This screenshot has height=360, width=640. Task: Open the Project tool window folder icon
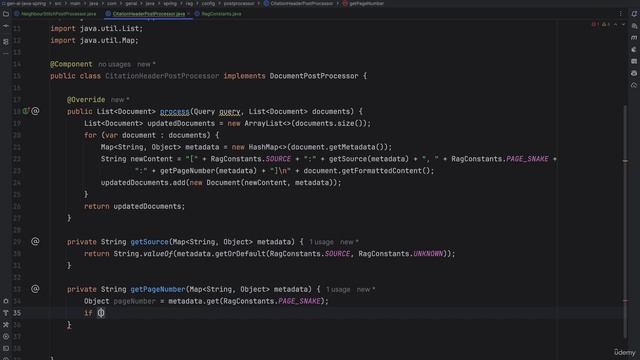[x=6, y=14]
